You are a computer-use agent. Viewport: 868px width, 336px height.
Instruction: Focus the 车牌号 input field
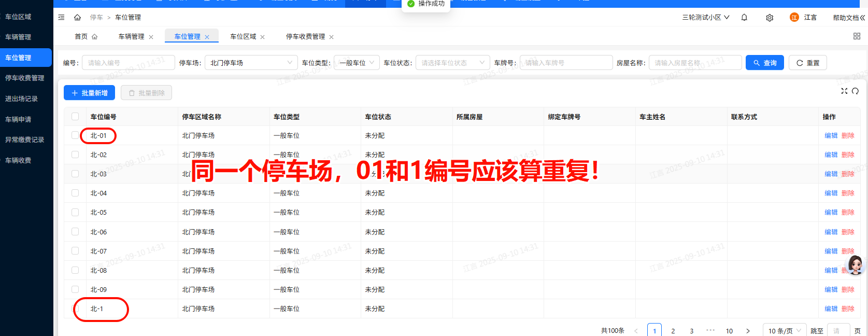click(566, 63)
